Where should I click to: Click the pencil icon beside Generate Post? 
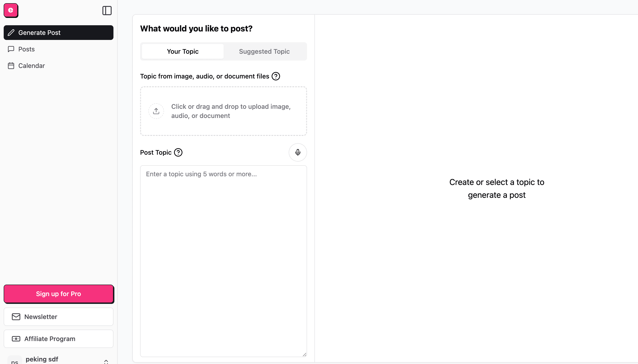11,33
